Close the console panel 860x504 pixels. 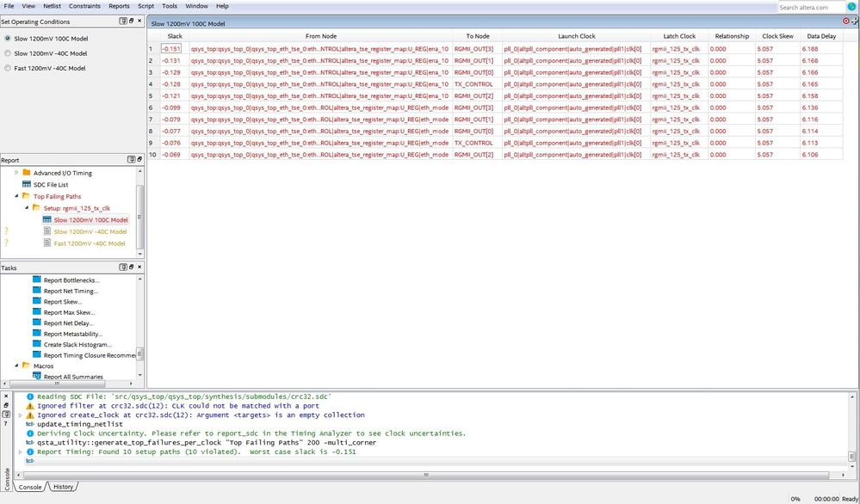(x=6, y=396)
